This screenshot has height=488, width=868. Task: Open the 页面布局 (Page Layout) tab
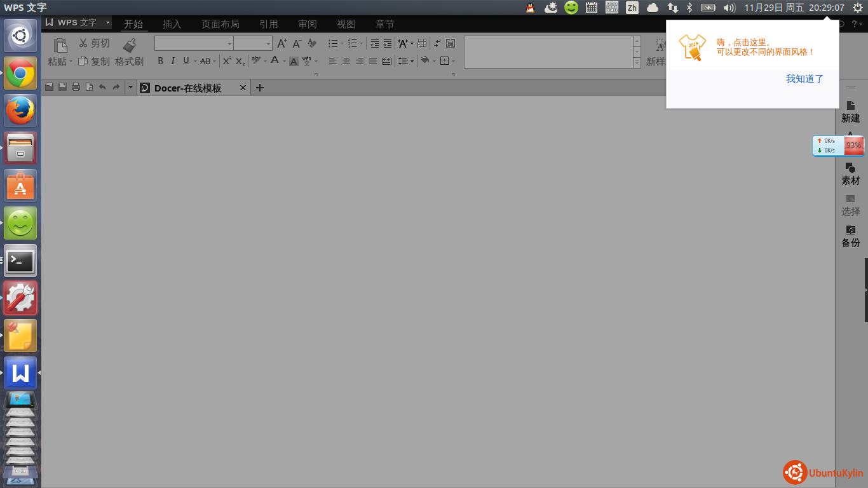pyautogui.click(x=220, y=24)
